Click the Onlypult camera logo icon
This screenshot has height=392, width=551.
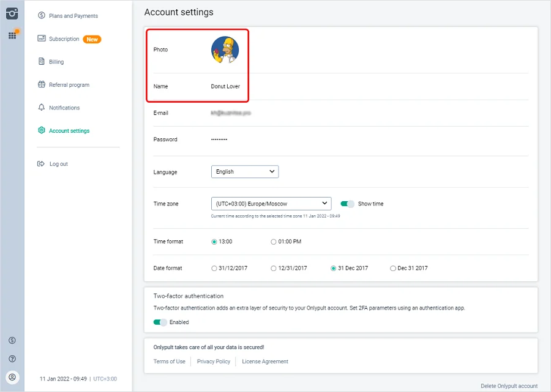[x=12, y=13]
